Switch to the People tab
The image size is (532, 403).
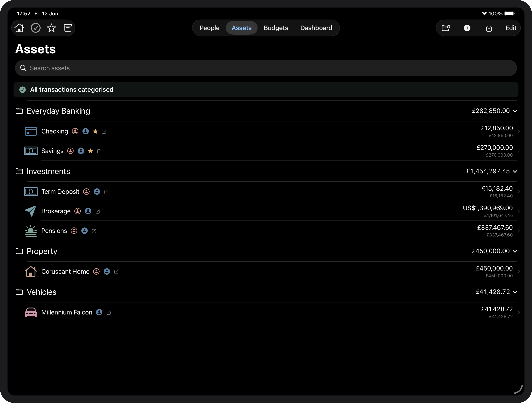click(x=209, y=28)
